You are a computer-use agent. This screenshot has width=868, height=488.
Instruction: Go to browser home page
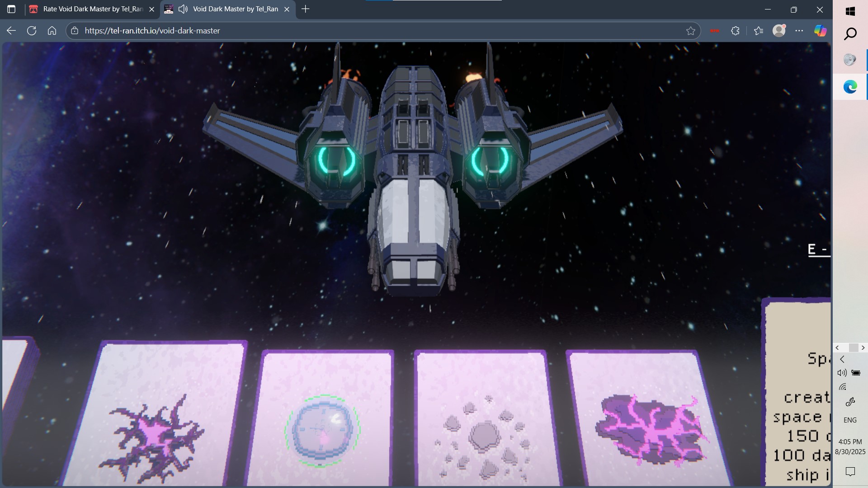[52, 31]
